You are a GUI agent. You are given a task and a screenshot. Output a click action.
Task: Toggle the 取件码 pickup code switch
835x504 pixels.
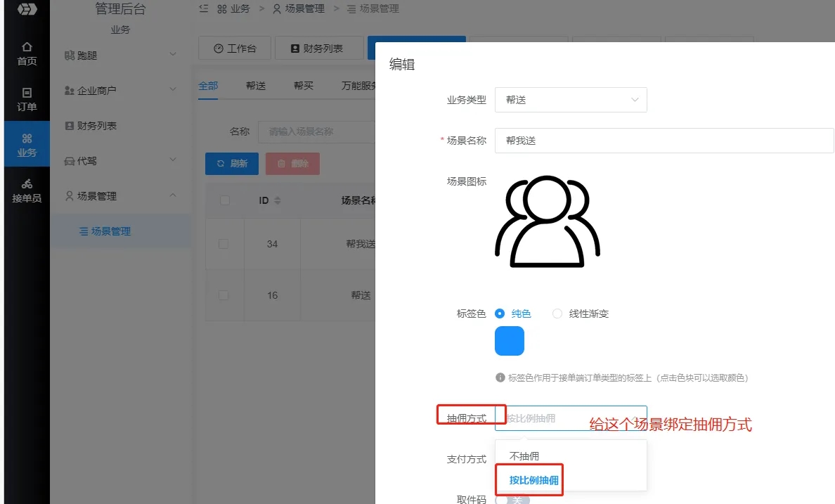click(512, 499)
